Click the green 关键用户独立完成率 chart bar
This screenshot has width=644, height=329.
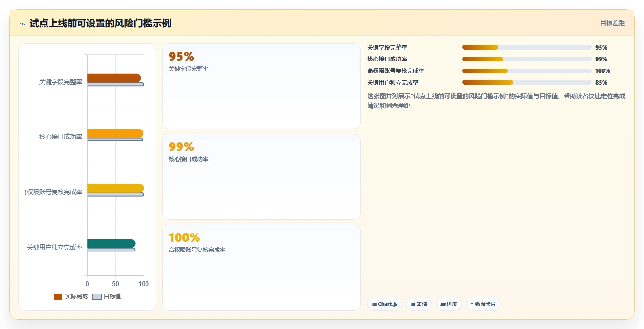click(111, 243)
